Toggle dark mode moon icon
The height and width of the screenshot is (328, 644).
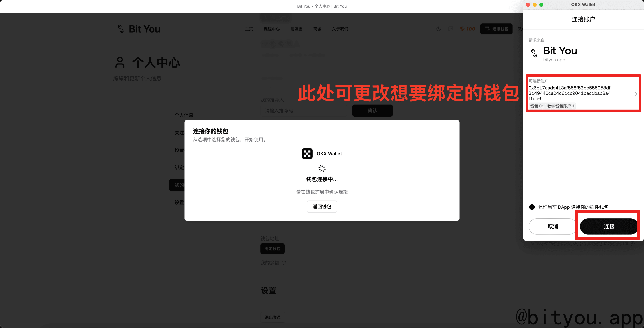(x=439, y=29)
